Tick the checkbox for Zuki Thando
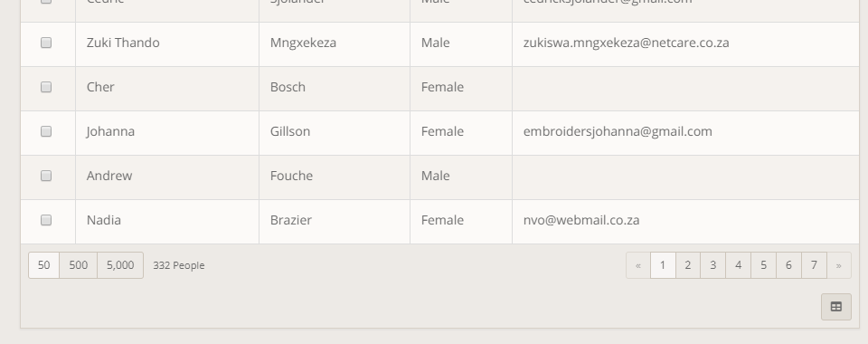This screenshot has width=868, height=344. point(46,43)
